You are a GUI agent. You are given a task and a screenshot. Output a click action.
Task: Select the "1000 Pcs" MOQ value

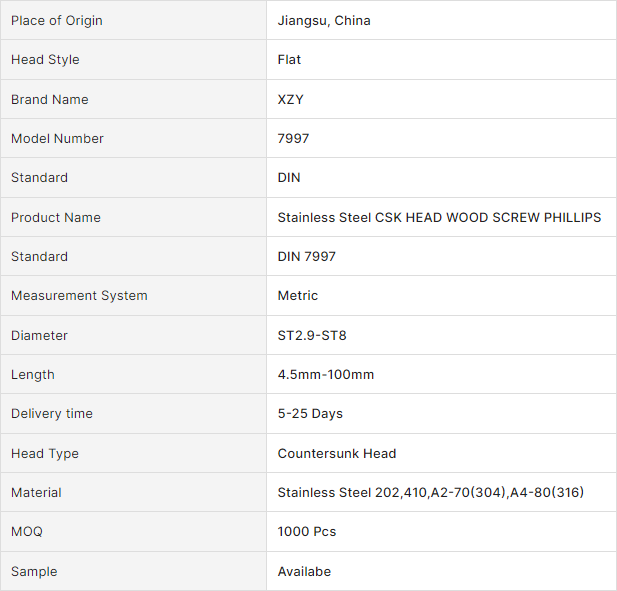[306, 532]
